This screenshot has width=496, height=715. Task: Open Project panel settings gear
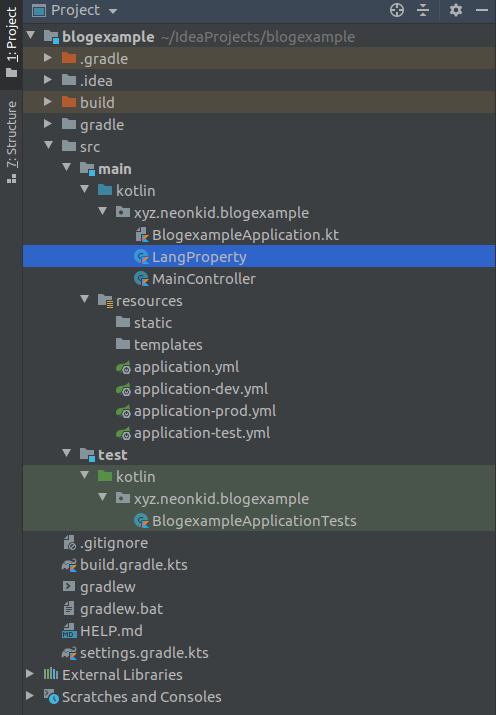coord(455,10)
